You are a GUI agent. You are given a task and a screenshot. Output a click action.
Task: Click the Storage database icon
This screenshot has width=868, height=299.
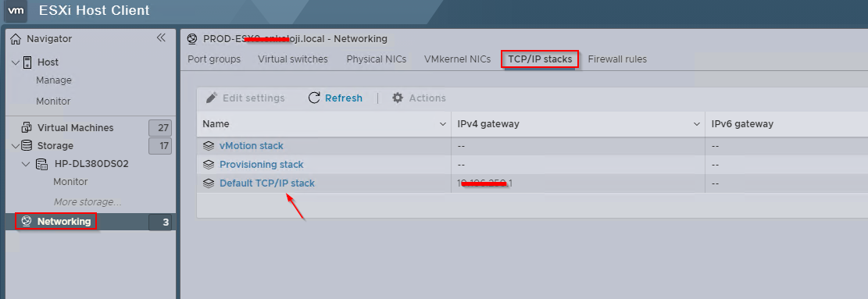[x=26, y=145]
